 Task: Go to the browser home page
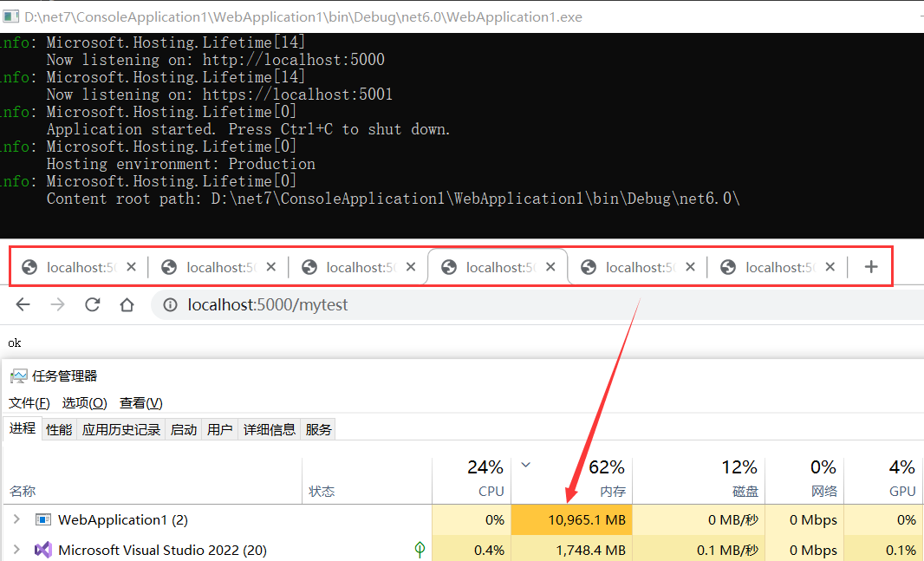click(127, 304)
